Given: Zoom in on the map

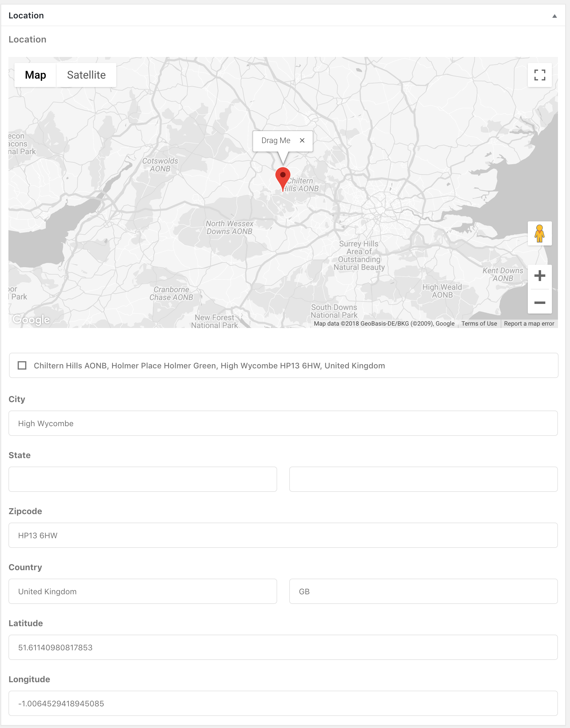Looking at the screenshot, I should pyautogui.click(x=539, y=276).
